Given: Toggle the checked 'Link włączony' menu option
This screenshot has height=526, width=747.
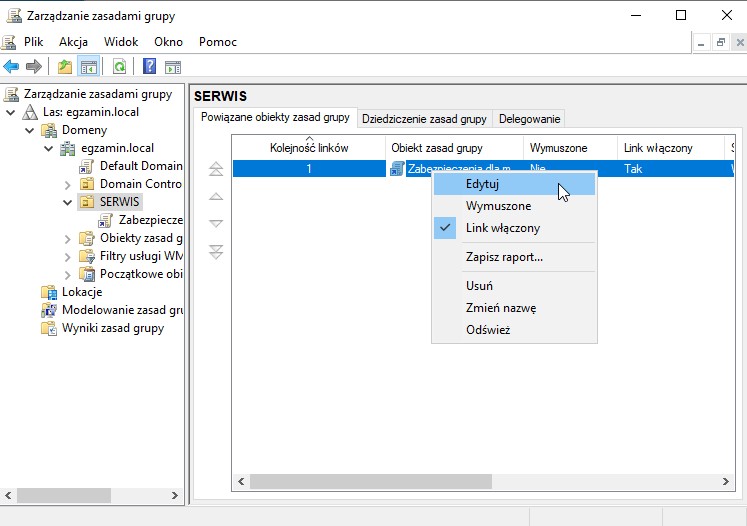Looking at the screenshot, I should coord(502,228).
